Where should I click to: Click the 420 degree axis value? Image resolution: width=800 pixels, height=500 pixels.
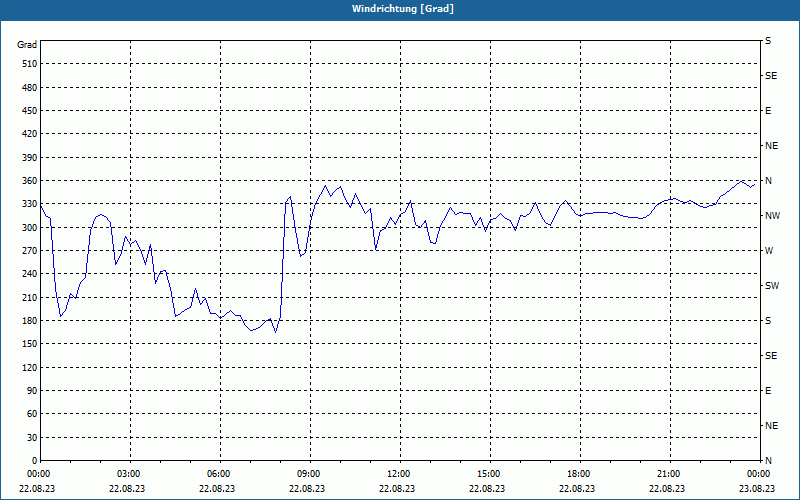pyautogui.click(x=30, y=134)
